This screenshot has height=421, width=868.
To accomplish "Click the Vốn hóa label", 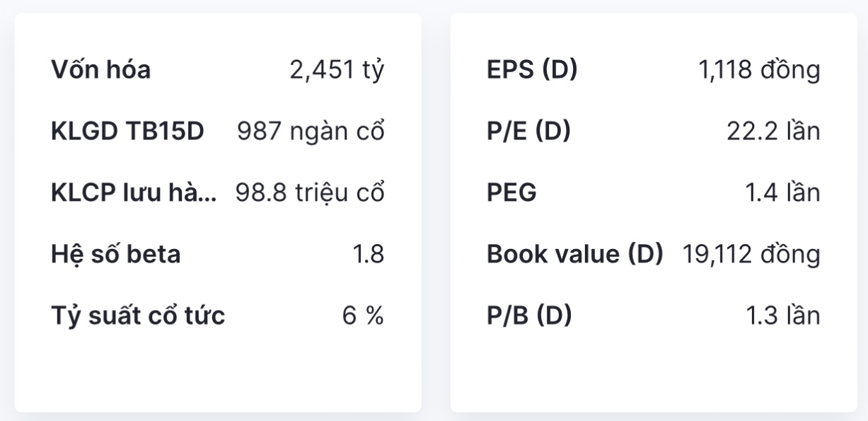I will coord(100,70).
